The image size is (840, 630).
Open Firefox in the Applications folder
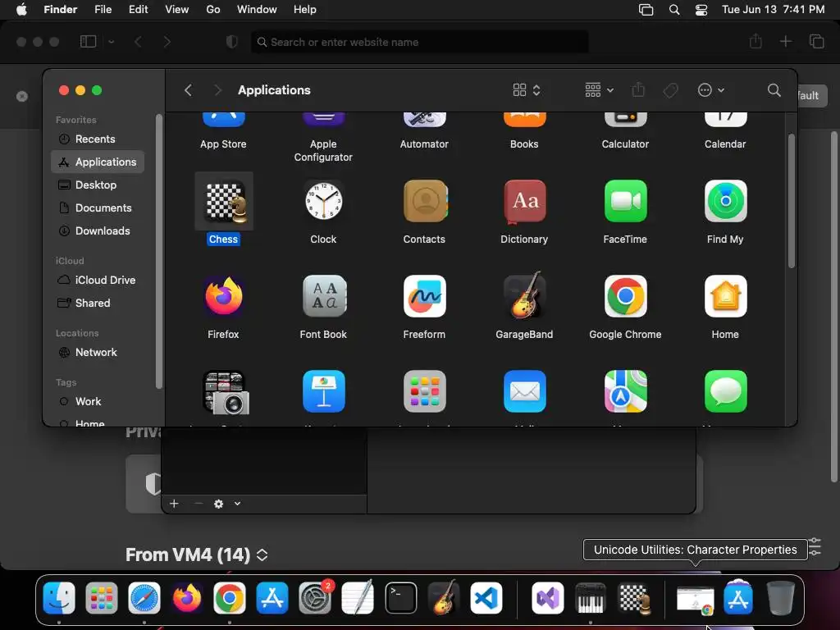224,296
